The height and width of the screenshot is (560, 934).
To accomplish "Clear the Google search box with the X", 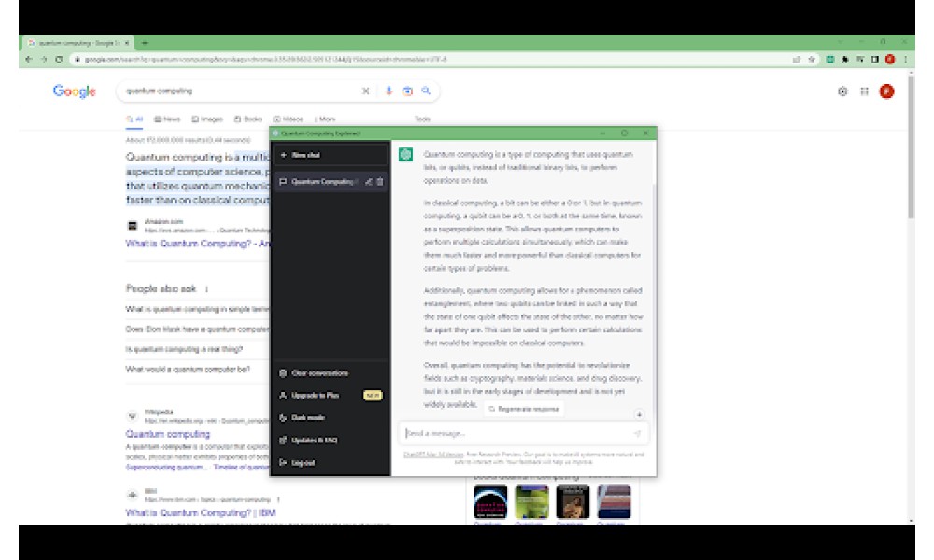I will [x=366, y=91].
